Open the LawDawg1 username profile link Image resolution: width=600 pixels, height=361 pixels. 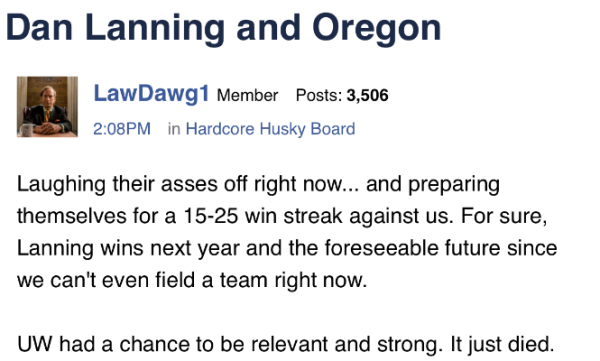click(152, 93)
